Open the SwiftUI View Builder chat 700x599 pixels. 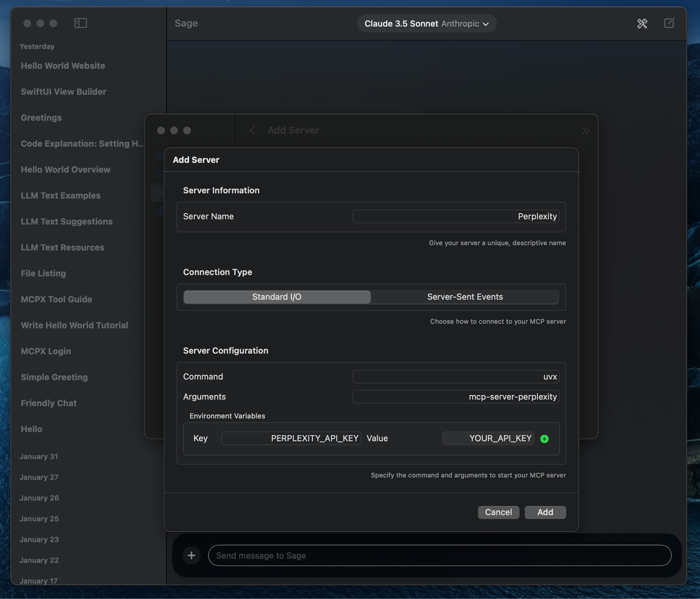click(x=63, y=92)
